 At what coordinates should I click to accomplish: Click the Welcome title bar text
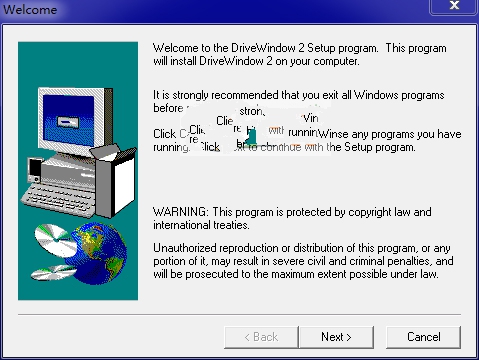click(30, 9)
